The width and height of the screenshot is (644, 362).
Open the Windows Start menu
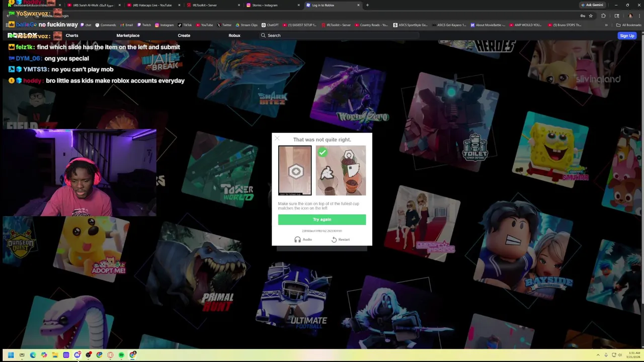click(x=11, y=355)
